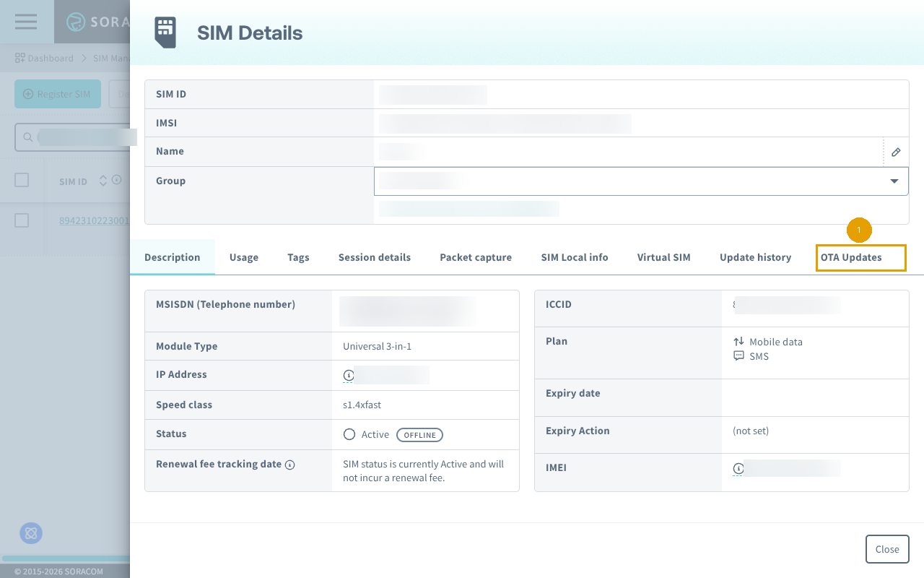This screenshot has width=924, height=578.
Task: Click the Mobile data arrows icon under Plan
Action: coord(738,341)
